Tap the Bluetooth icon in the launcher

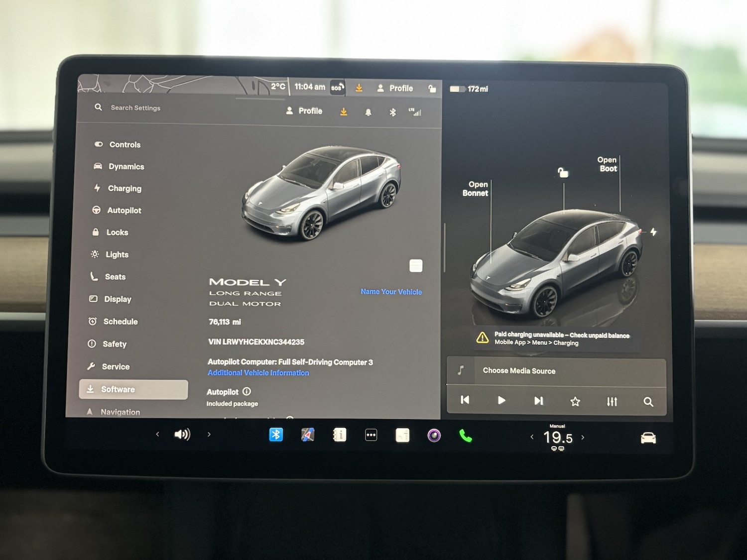click(276, 435)
